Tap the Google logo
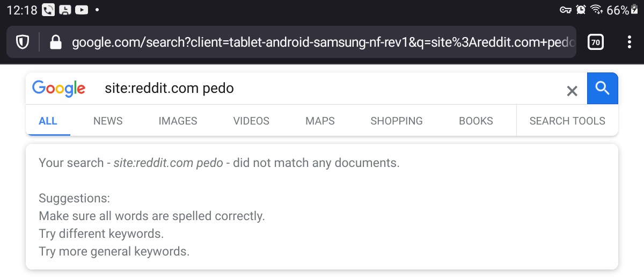644x277 pixels. [x=58, y=89]
